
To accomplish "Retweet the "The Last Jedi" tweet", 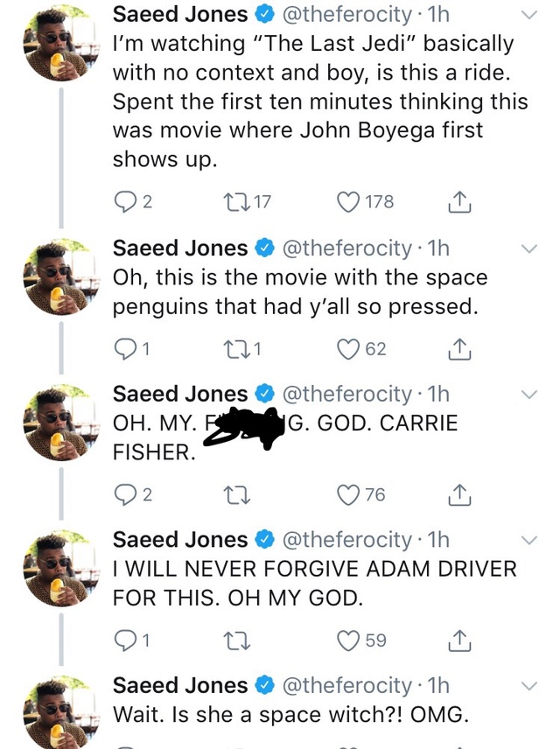I will coord(236,202).
